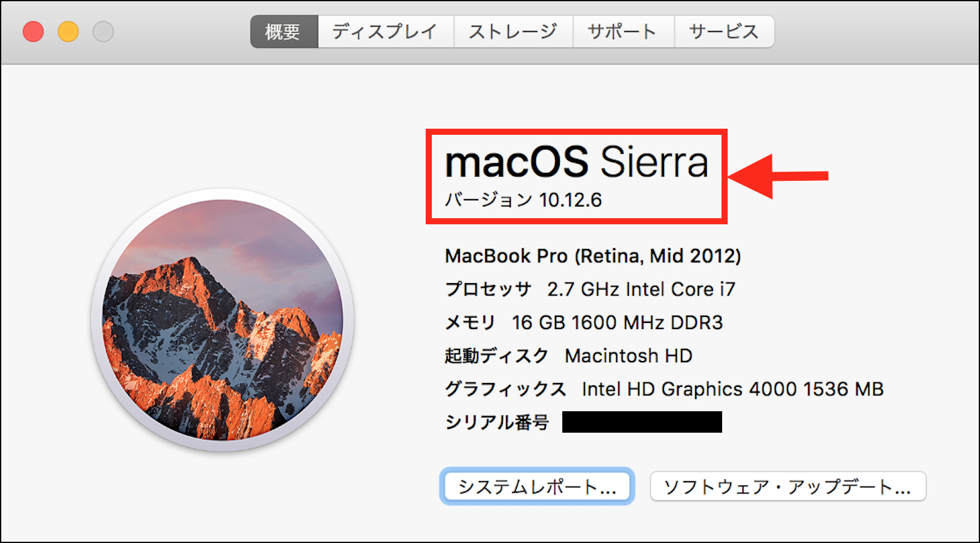980x543 pixels.
Task: Click the blacked-out serial number value
Action: click(642, 422)
